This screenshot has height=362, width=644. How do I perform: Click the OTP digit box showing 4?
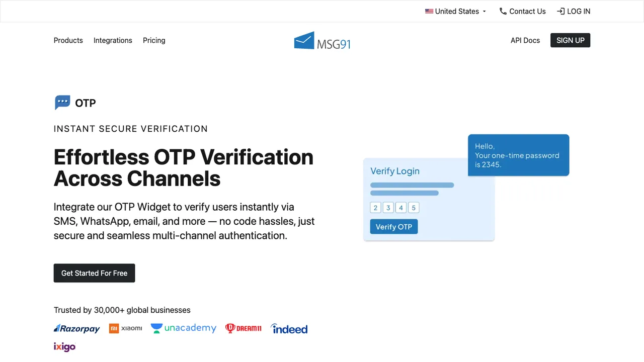[x=401, y=208]
